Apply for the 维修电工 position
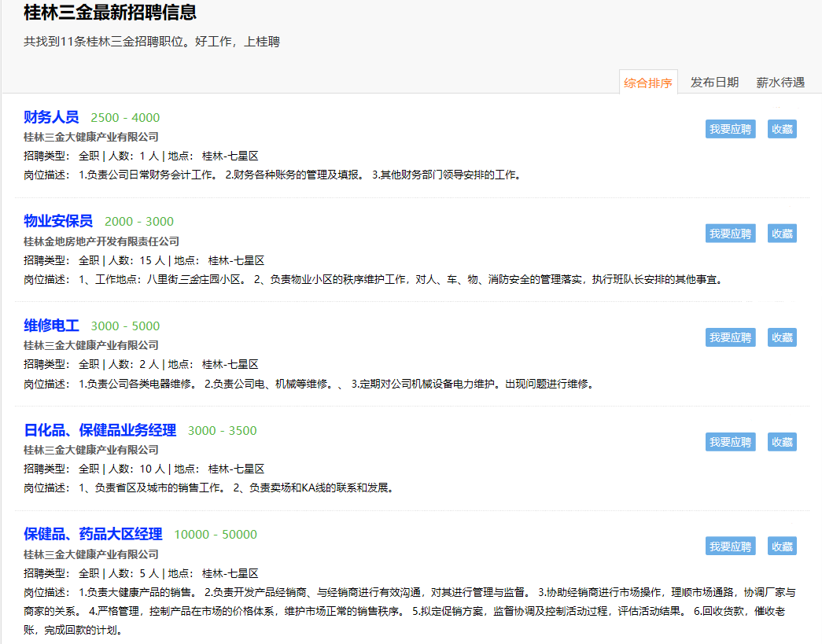Viewport: 822px width, 644px height. pos(730,337)
